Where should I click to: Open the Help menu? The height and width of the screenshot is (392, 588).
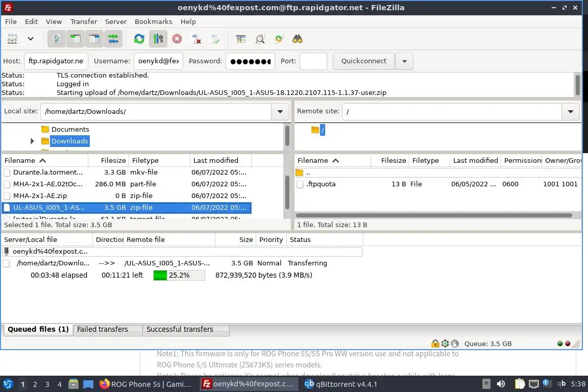click(188, 21)
